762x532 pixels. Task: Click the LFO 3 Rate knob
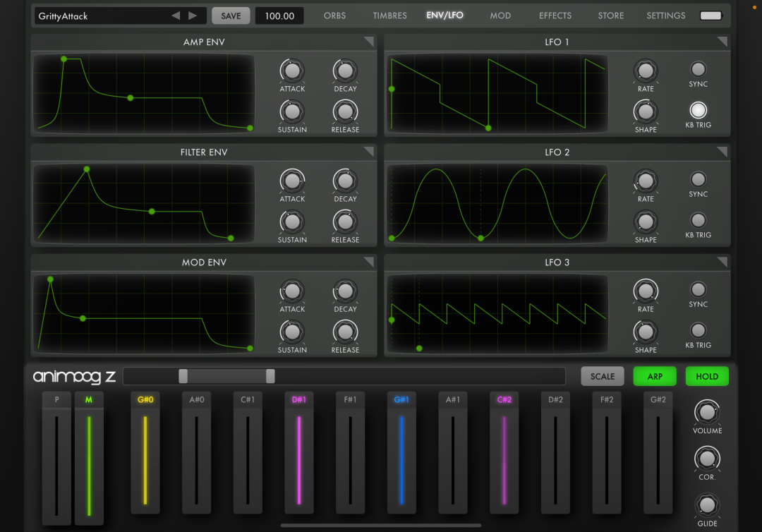pyautogui.click(x=646, y=291)
